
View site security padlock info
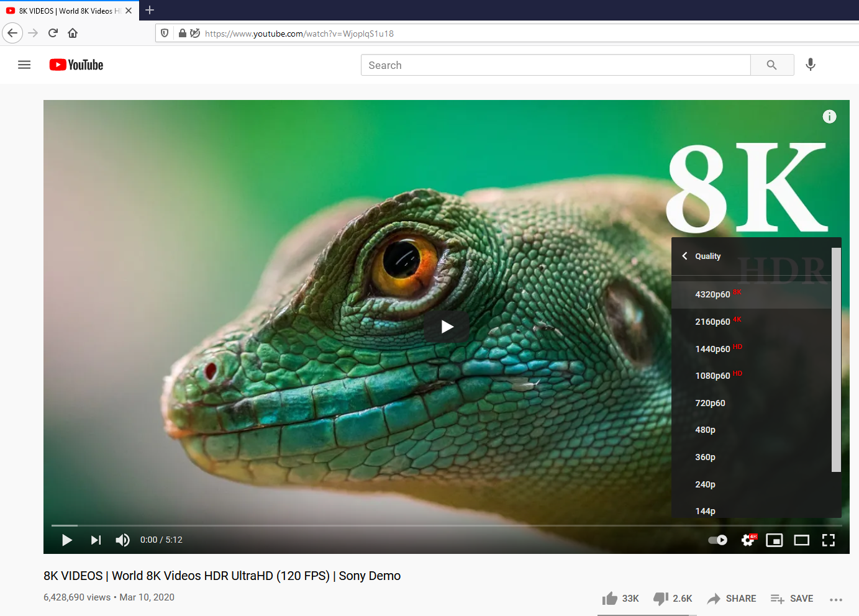pos(182,33)
